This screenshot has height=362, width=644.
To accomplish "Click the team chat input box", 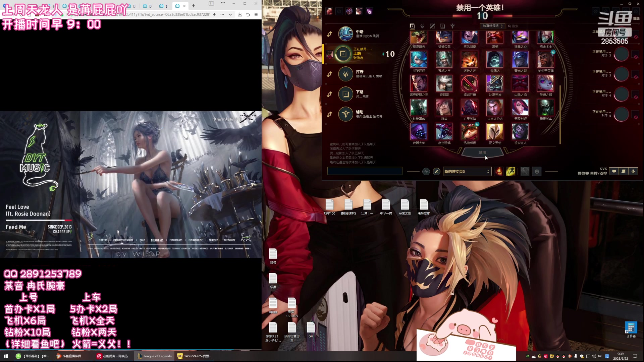I will pyautogui.click(x=365, y=171).
